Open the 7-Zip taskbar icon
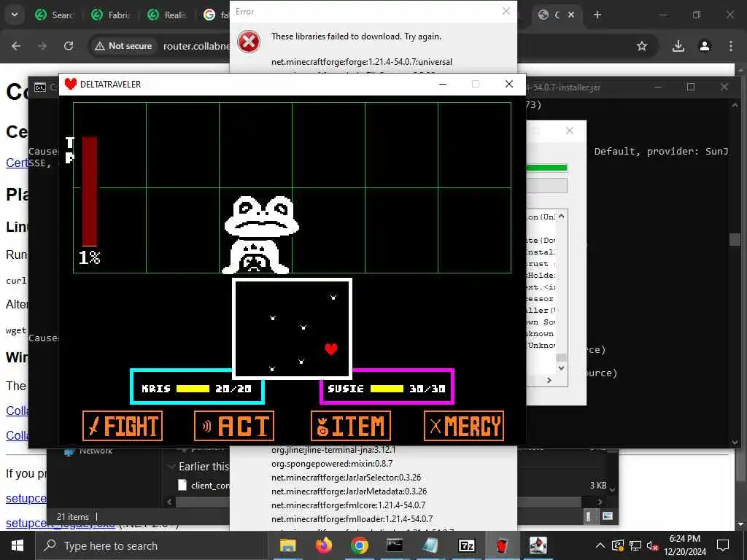 click(466, 545)
